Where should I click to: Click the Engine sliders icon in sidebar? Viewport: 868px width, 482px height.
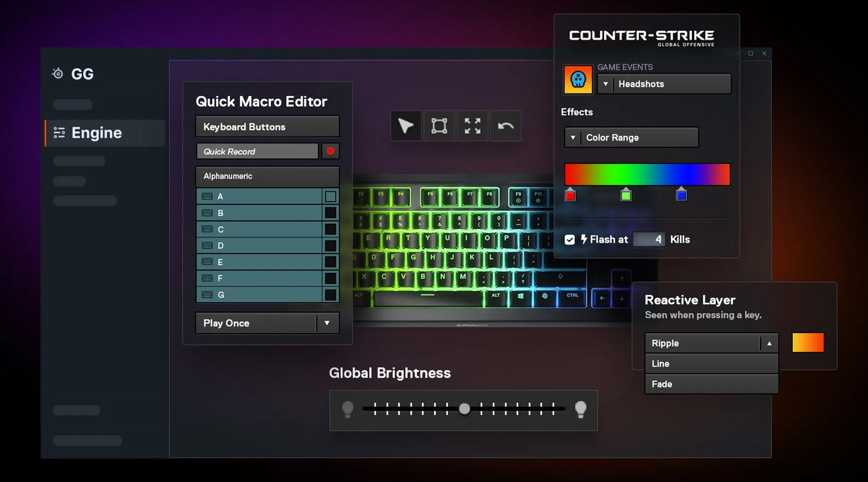click(59, 133)
